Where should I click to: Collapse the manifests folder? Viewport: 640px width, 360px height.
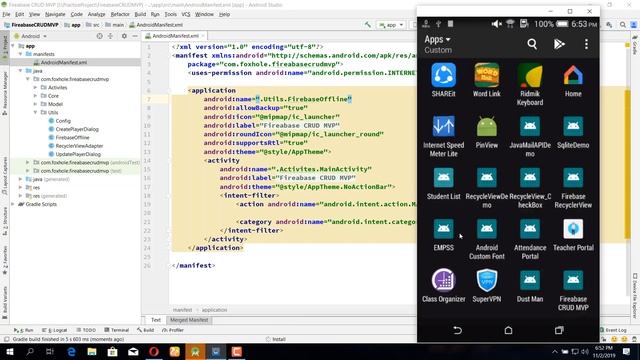[x=20, y=54]
